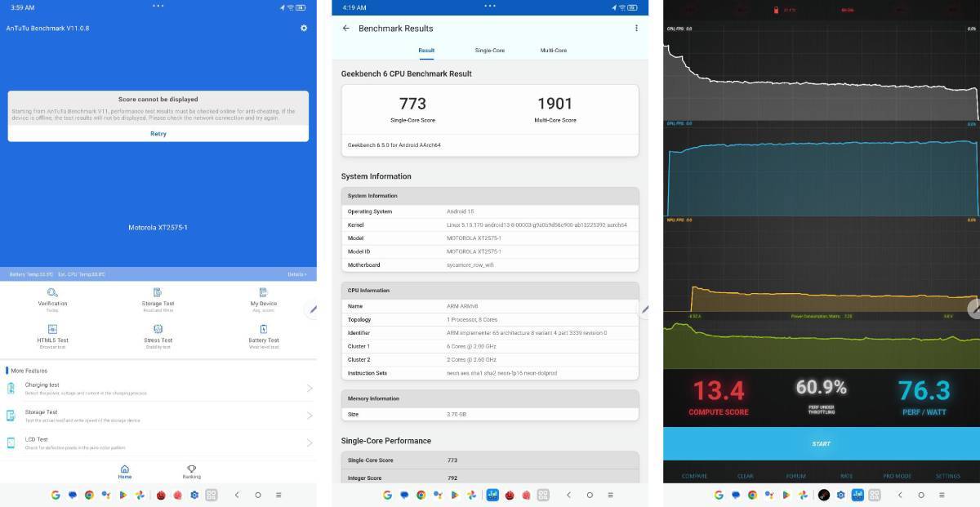This screenshot has width=980, height=507.
Task: Open Google Photos in left taskbar
Action: click(140, 495)
